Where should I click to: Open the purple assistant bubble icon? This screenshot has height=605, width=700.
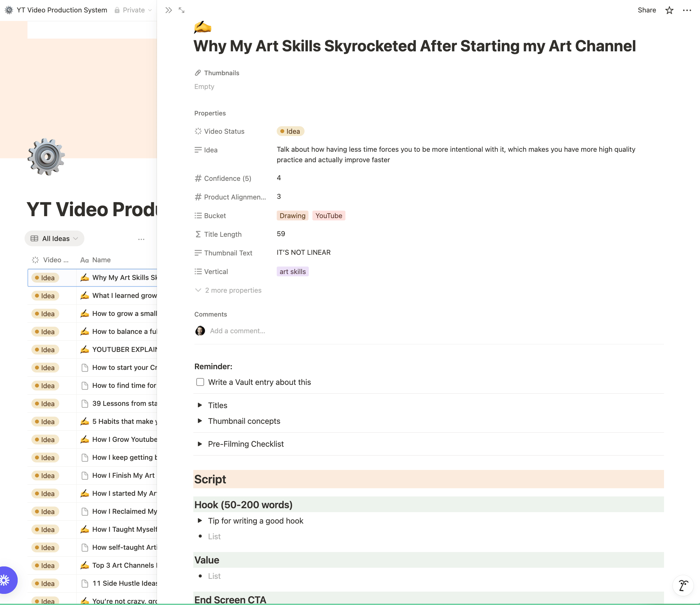click(6, 580)
